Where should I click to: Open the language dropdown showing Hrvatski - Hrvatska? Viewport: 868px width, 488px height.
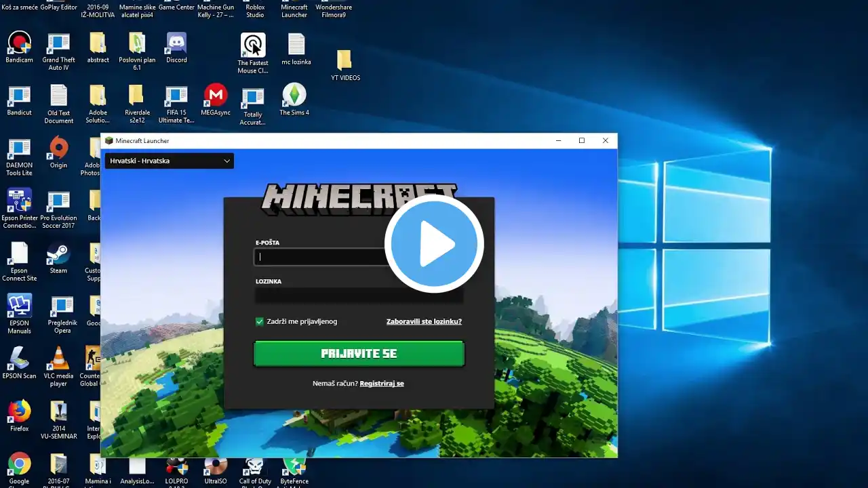(170, 161)
